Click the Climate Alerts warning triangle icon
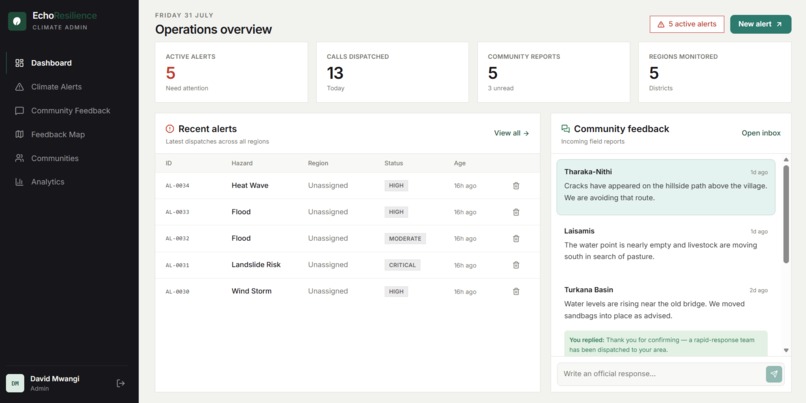 pos(20,87)
